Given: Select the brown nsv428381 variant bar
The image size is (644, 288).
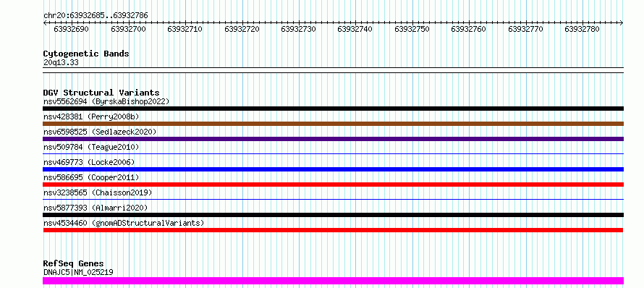Looking at the screenshot, I should pos(333,124).
